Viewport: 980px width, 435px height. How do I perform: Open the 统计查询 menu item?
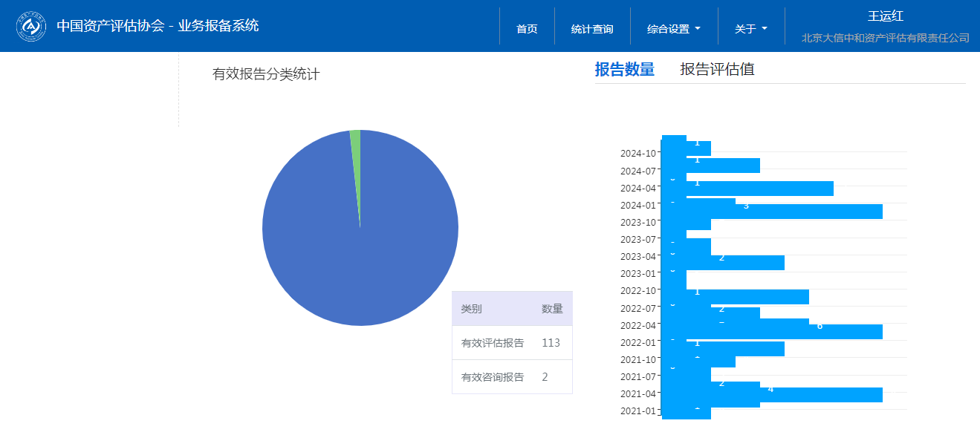click(592, 29)
